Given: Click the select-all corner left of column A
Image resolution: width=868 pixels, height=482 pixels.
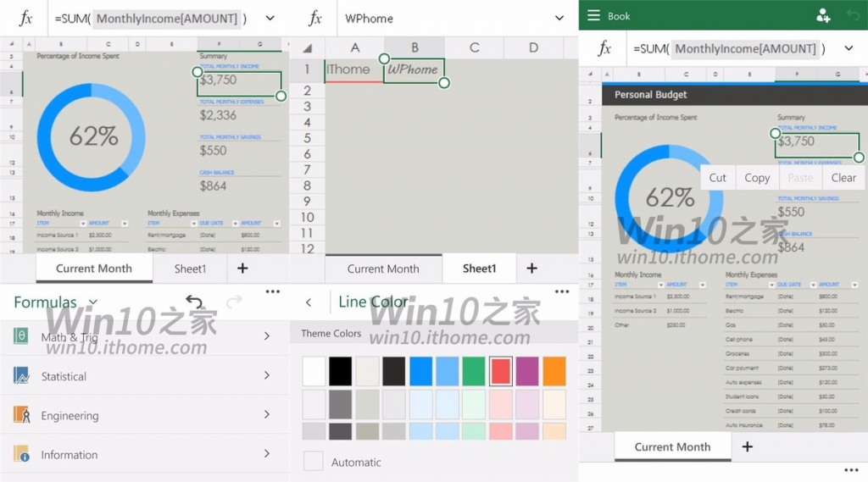Looking at the screenshot, I should click(308, 48).
